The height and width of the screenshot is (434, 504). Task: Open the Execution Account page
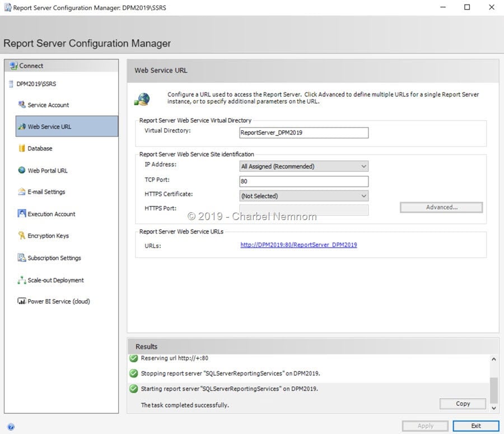click(x=52, y=214)
